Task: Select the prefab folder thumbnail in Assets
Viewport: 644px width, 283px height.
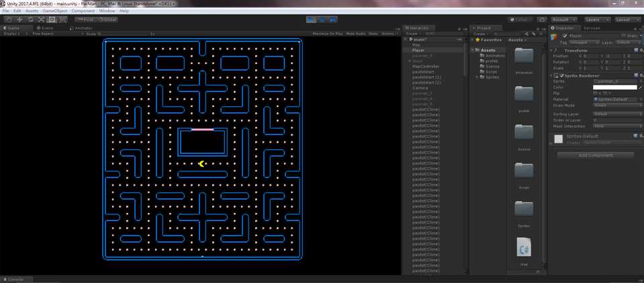Action: point(524,93)
